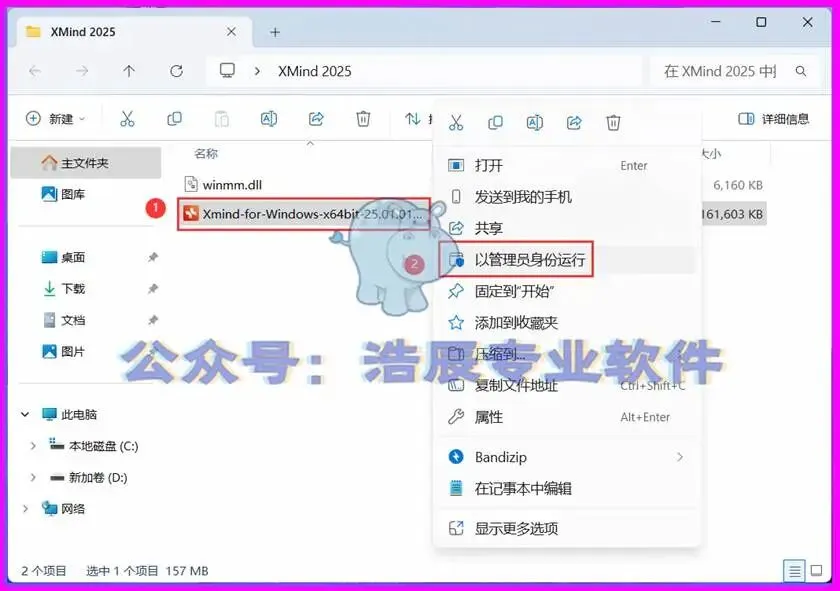
Task: Collapse the 此电脑 tree node
Action: point(25,414)
